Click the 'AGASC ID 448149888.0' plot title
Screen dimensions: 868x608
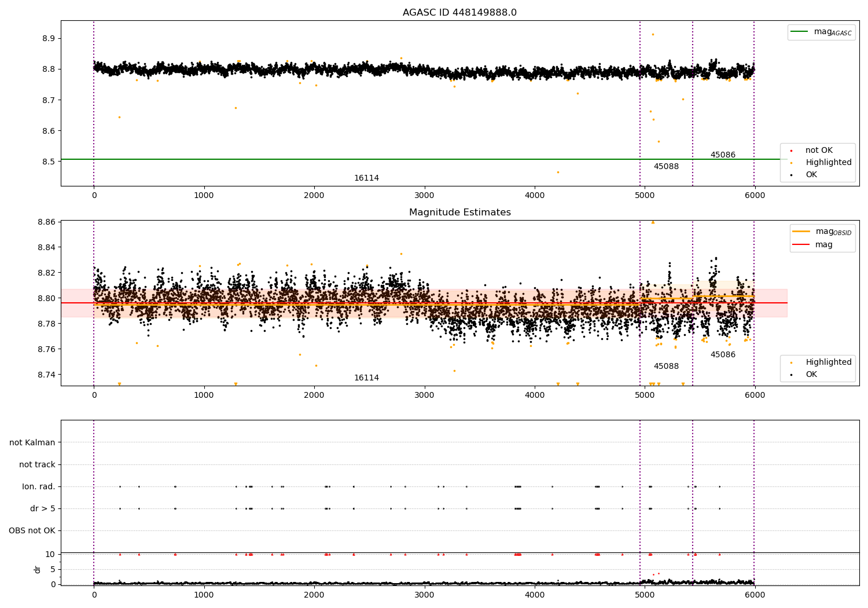click(459, 13)
